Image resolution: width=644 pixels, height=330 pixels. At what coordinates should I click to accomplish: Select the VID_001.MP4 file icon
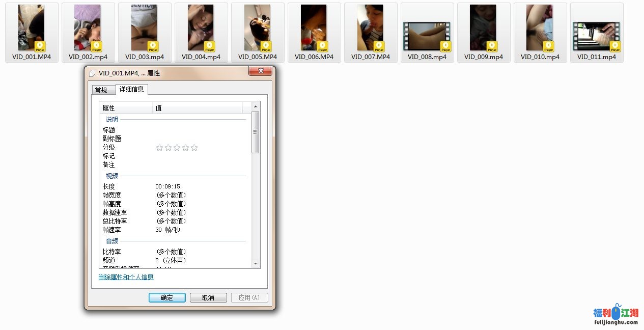[x=31, y=29]
